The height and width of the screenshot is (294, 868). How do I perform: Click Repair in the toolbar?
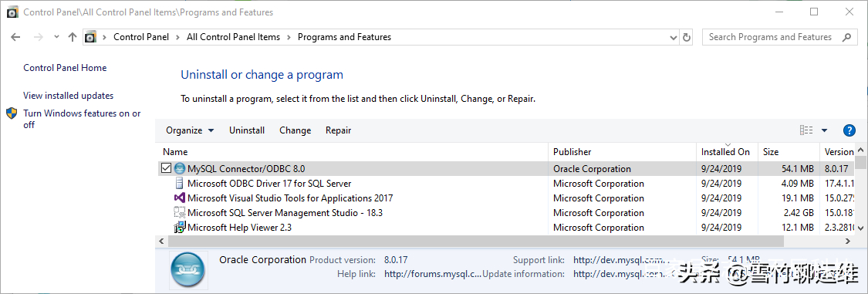pyautogui.click(x=338, y=130)
